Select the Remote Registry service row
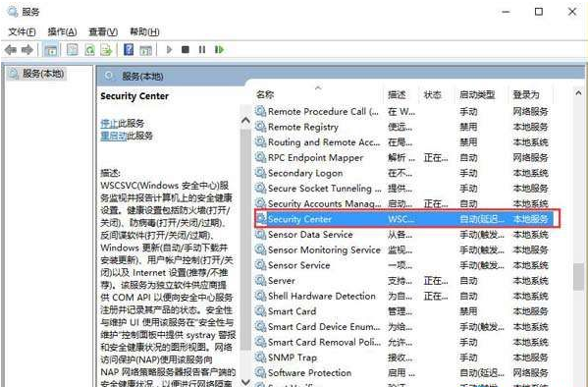 pos(402,127)
